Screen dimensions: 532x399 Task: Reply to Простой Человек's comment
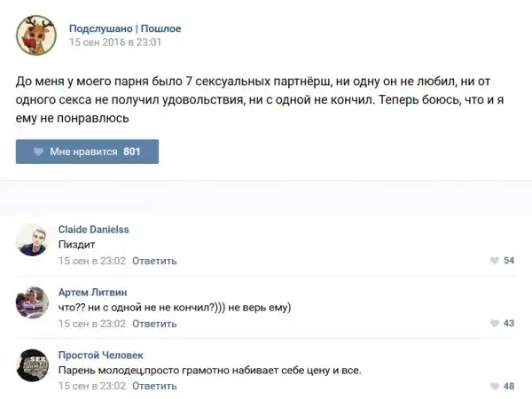[x=154, y=387]
